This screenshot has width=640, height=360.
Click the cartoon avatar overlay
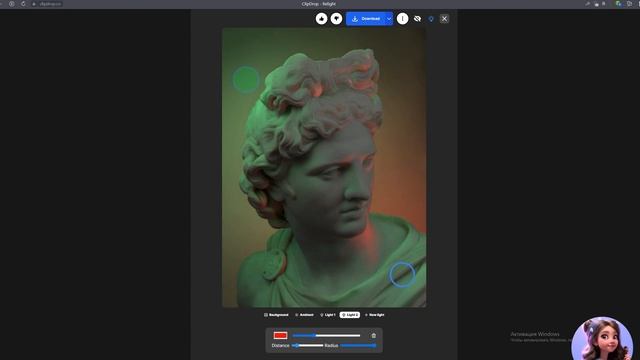click(x=602, y=338)
